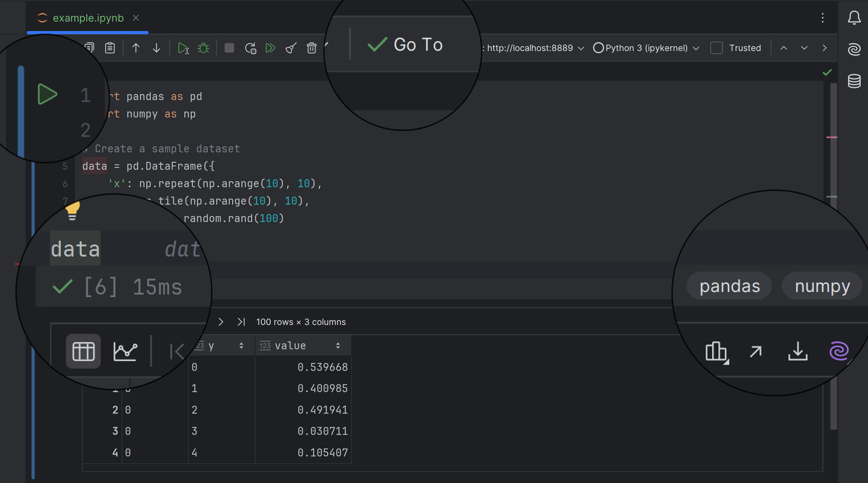Click the numpy package tag
The height and width of the screenshot is (483, 868).
point(822,286)
